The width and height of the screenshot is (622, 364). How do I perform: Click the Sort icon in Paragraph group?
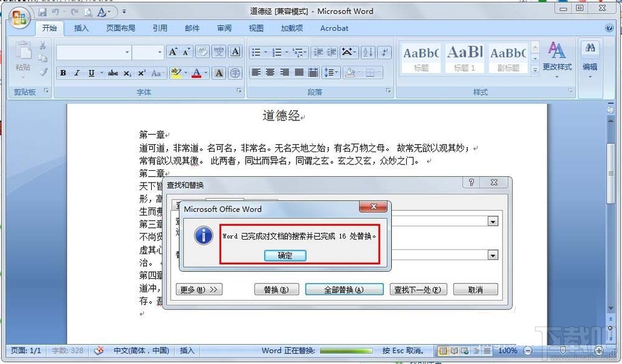(x=368, y=52)
